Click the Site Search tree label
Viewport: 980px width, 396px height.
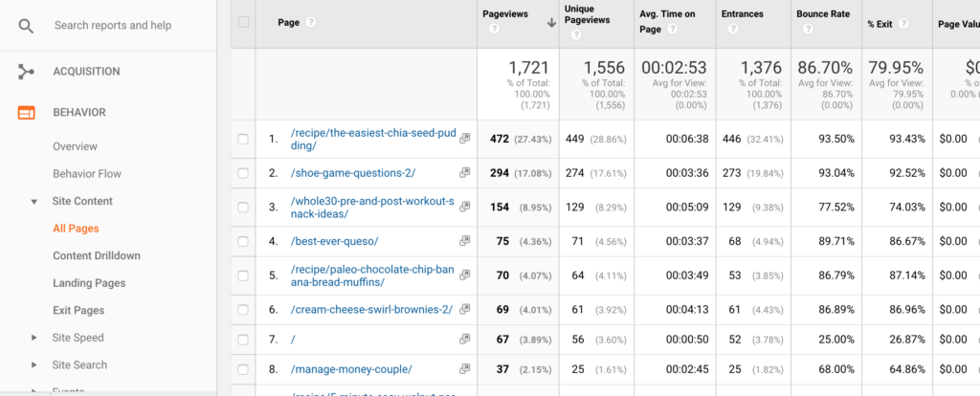tap(79, 364)
